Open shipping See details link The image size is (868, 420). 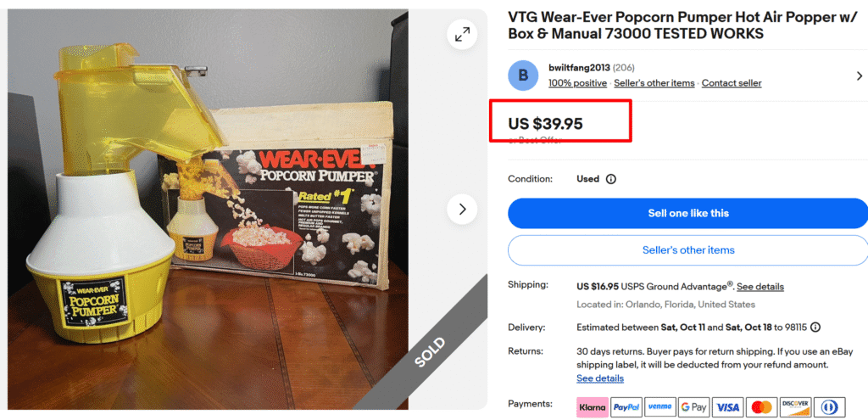760,287
